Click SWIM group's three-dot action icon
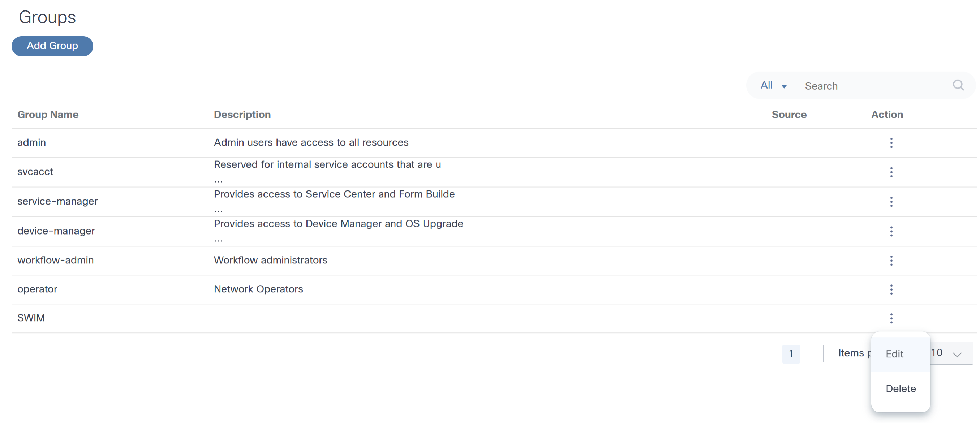980x425 pixels. coord(891,318)
